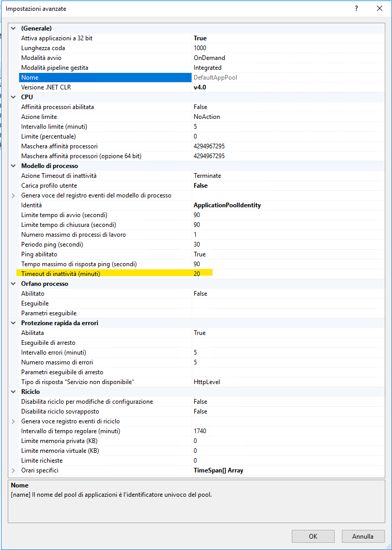Select Limite memoria virtuale (KB) row
This screenshot has height=550, width=392.
coord(201,451)
